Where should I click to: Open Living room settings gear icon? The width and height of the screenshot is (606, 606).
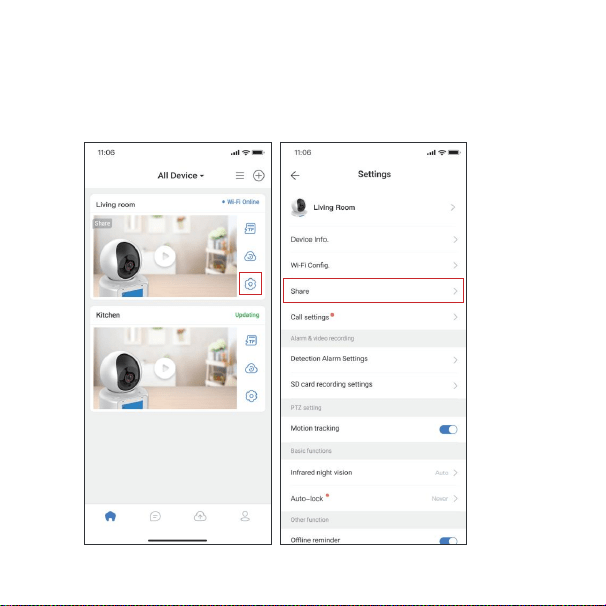tap(250, 284)
